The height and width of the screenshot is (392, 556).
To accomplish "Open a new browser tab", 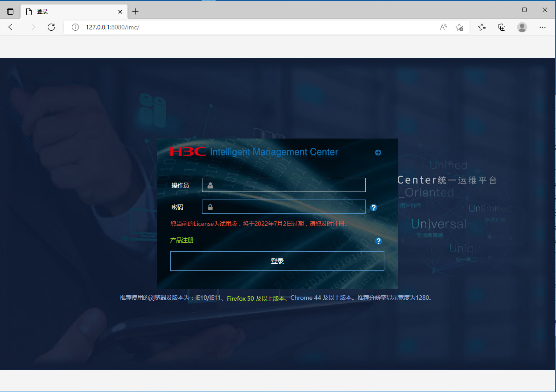I will pyautogui.click(x=136, y=12).
